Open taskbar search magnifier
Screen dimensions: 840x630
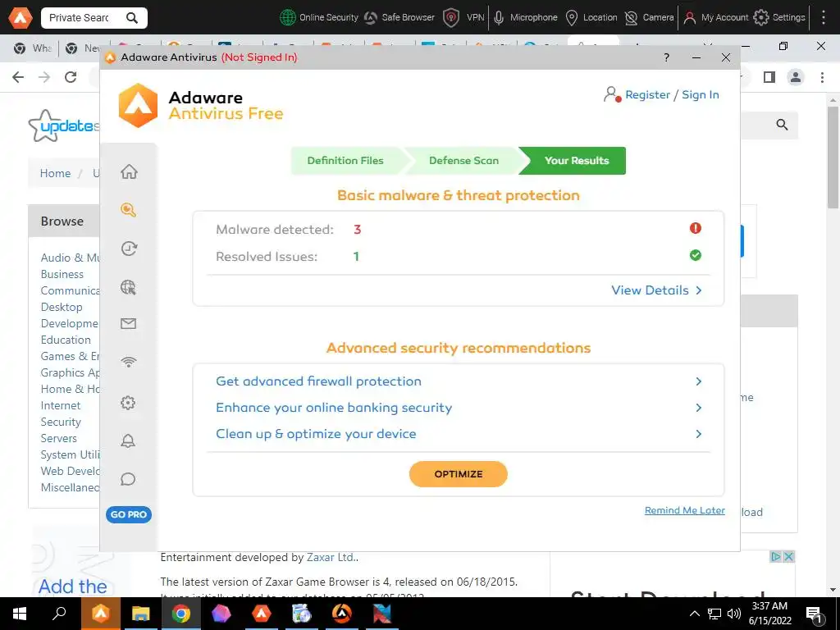[x=59, y=613]
